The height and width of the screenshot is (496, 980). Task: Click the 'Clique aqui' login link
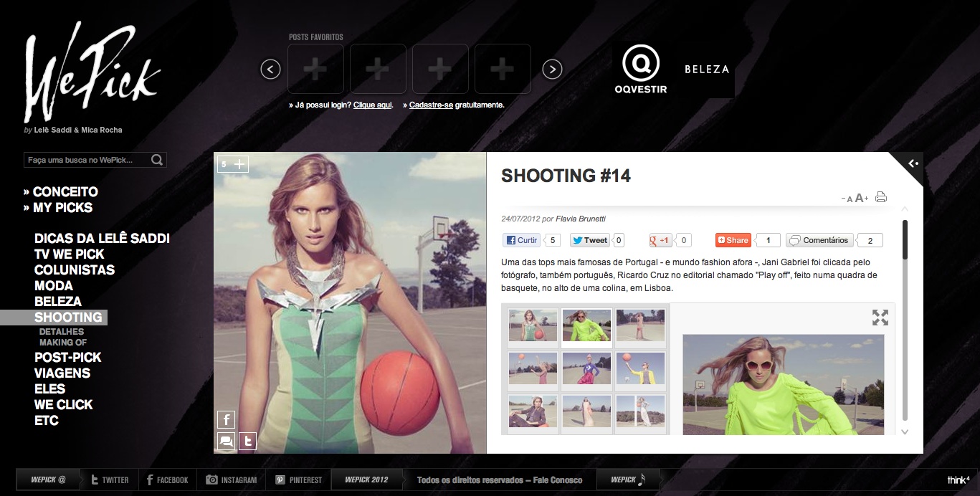(373, 105)
